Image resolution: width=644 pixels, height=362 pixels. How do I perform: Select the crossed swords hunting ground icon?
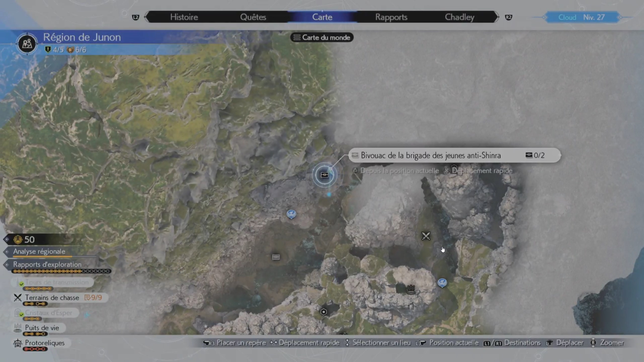pos(426,236)
